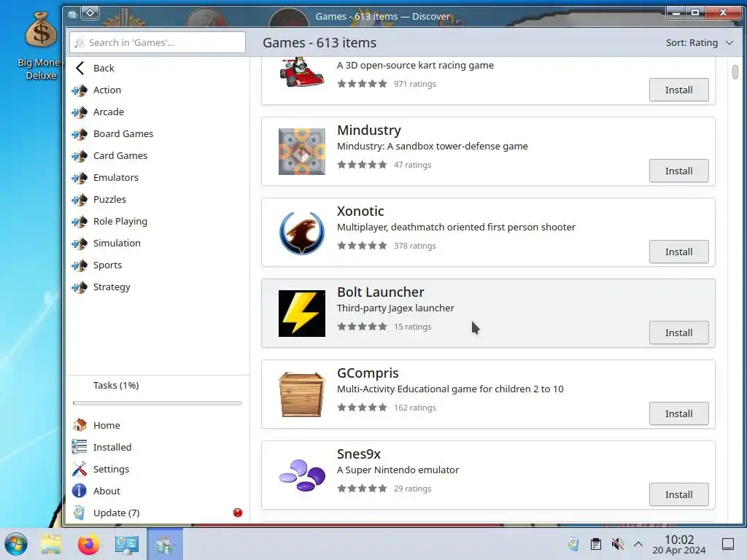747x560 pixels.
Task: Click the Installed list icon
Action: [80, 447]
